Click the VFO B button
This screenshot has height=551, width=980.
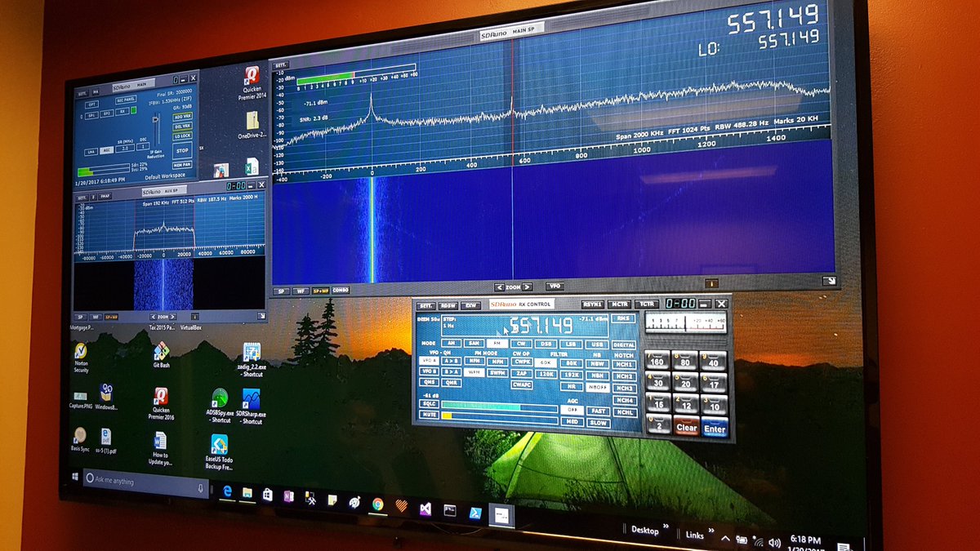coord(429,371)
